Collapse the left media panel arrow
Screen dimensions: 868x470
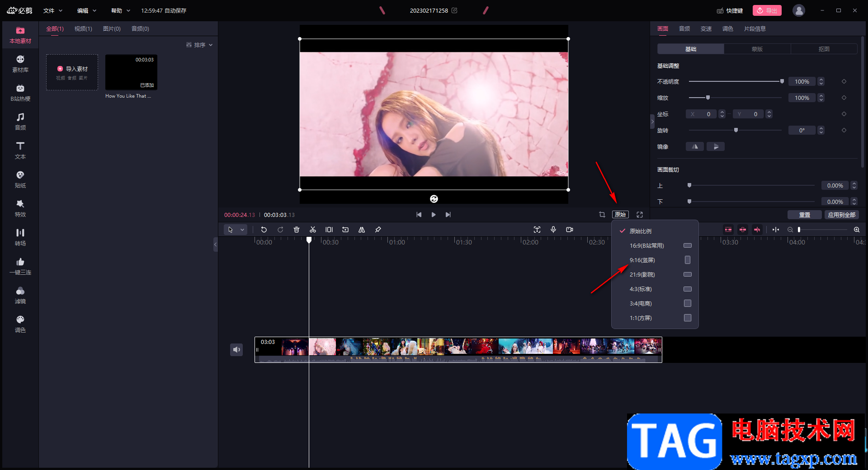click(x=216, y=244)
